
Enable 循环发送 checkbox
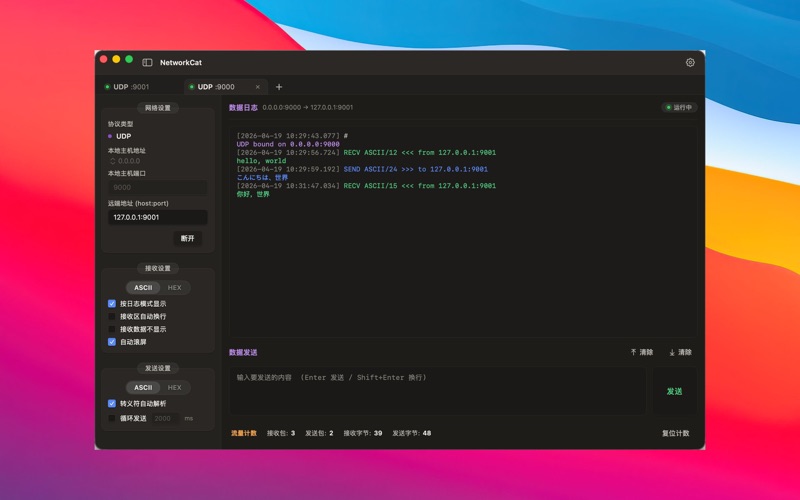(x=112, y=418)
